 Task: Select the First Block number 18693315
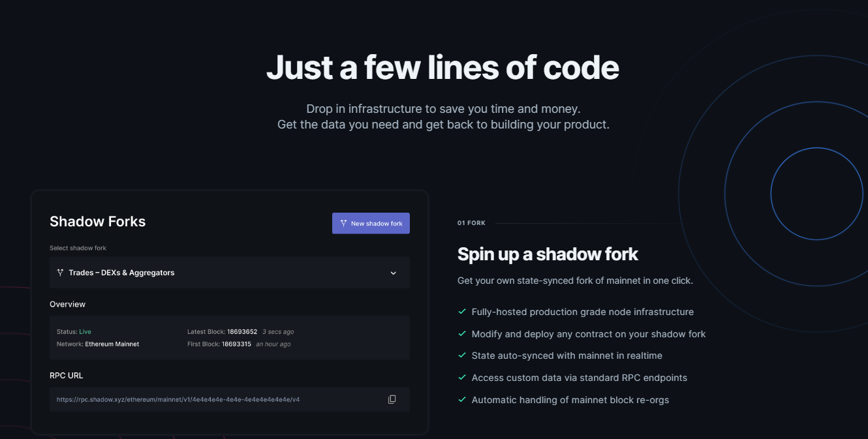point(236,344)
